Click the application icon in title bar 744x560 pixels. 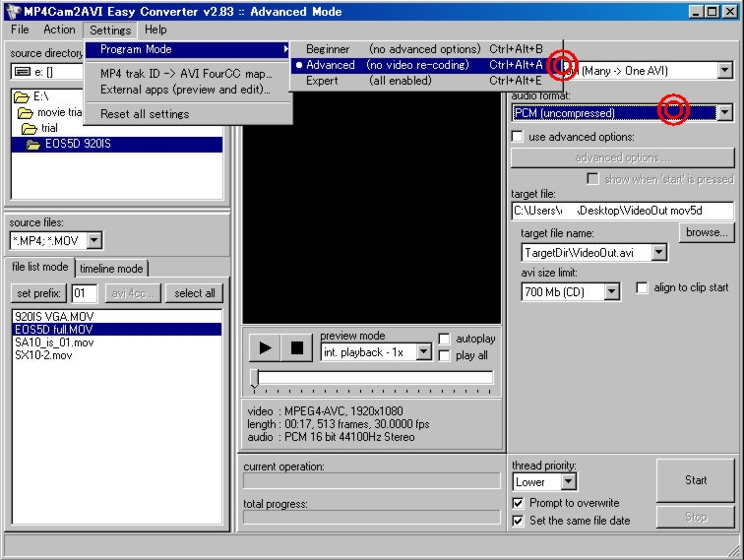pos(14,12)
